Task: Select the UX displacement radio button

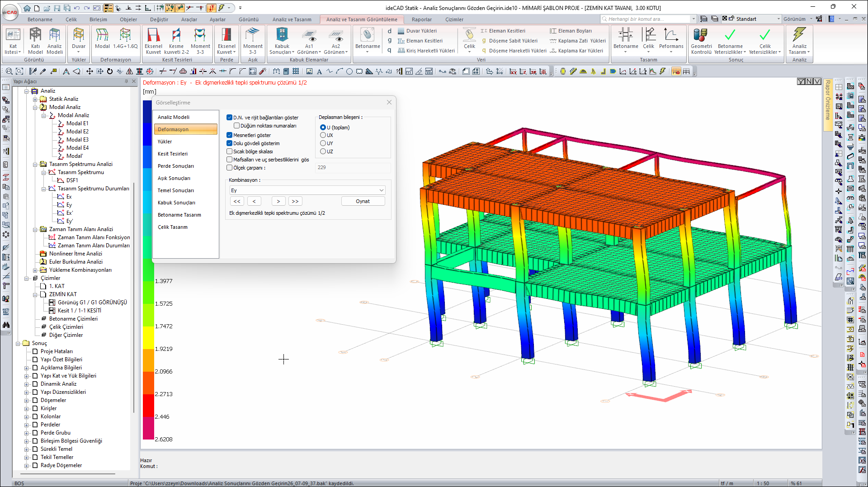Action: pyautogui.click(x=323, y=135)
